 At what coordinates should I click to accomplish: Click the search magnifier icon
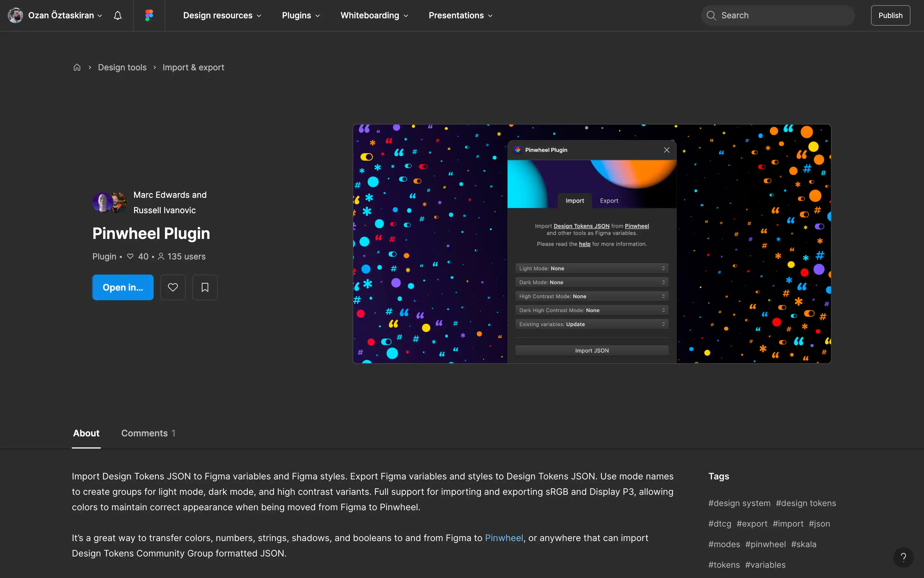pos(711,15)
